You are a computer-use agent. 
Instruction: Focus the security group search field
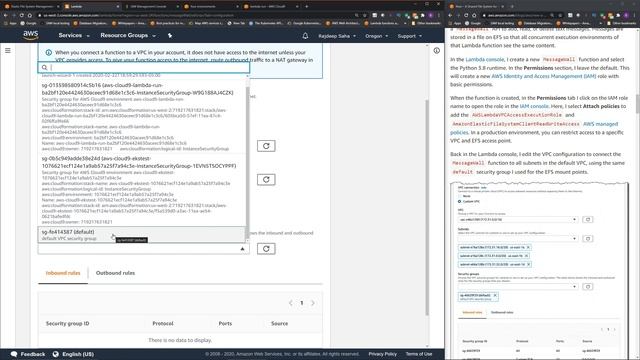[144, 67]
